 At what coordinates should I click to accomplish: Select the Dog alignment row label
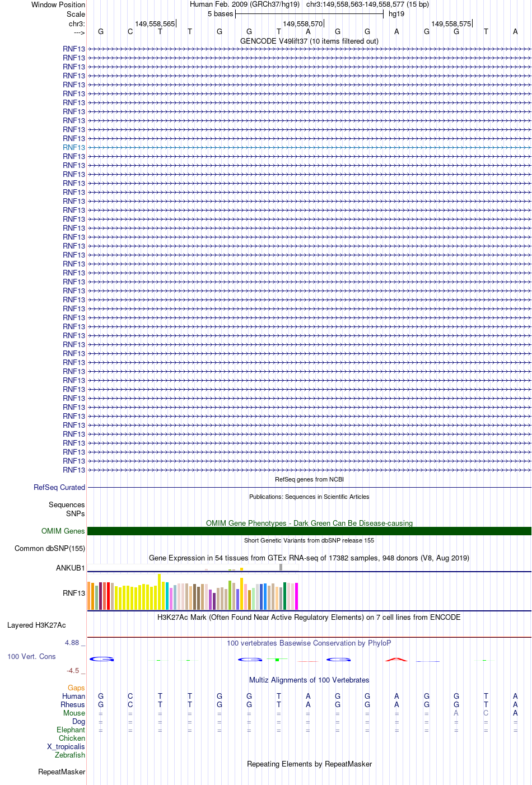(78, 722)
